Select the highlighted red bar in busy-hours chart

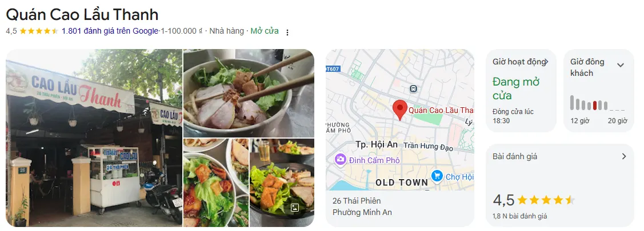[594, 106]
